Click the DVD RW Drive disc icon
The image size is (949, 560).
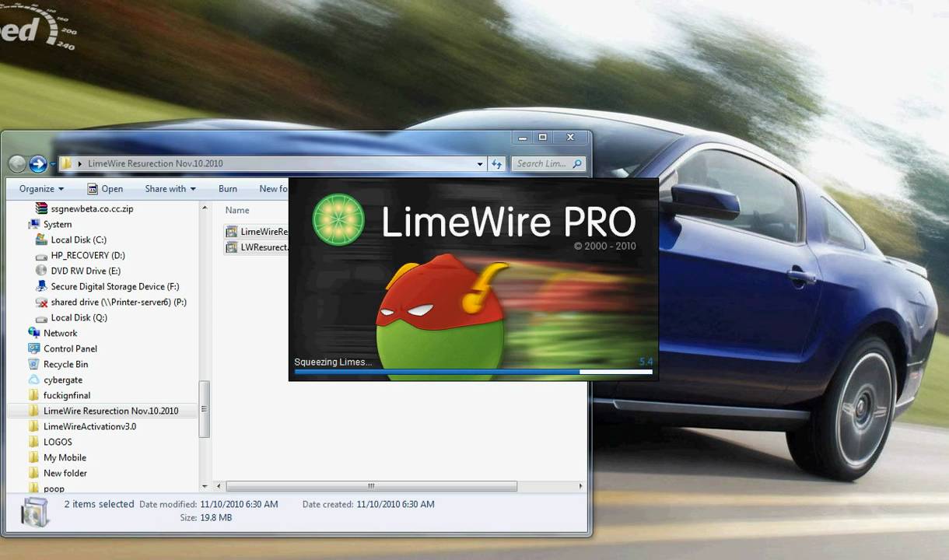pos(42,271)
